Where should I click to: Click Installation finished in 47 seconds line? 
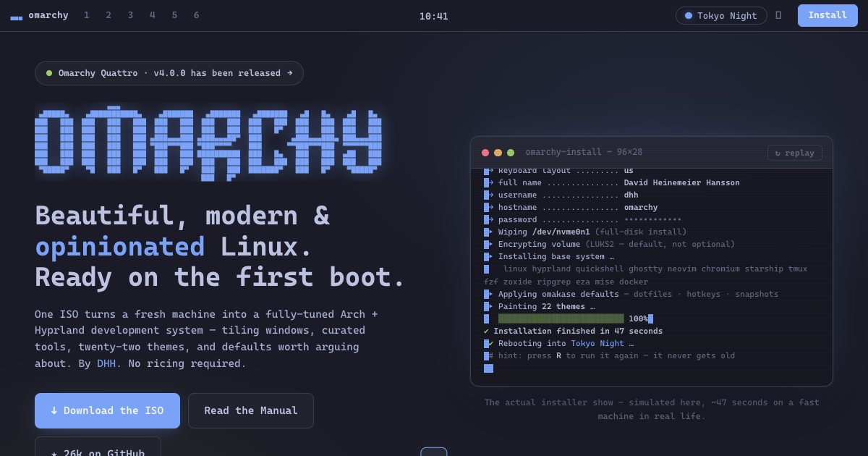click(573, 331)
